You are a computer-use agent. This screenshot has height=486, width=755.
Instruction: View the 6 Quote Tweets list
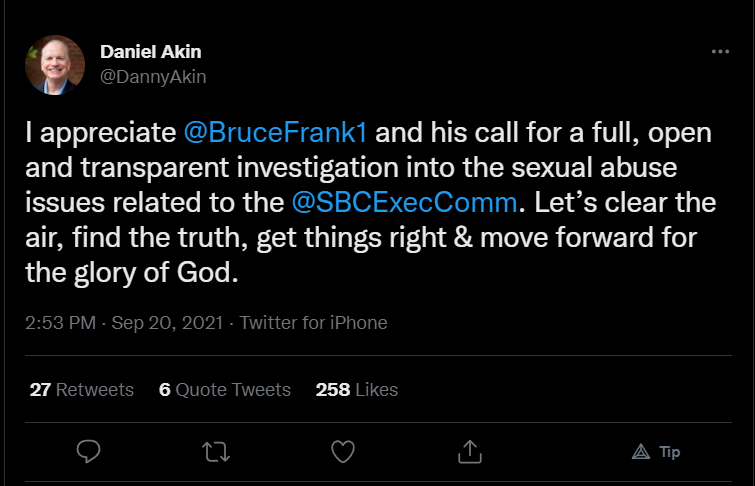point(225,390)
